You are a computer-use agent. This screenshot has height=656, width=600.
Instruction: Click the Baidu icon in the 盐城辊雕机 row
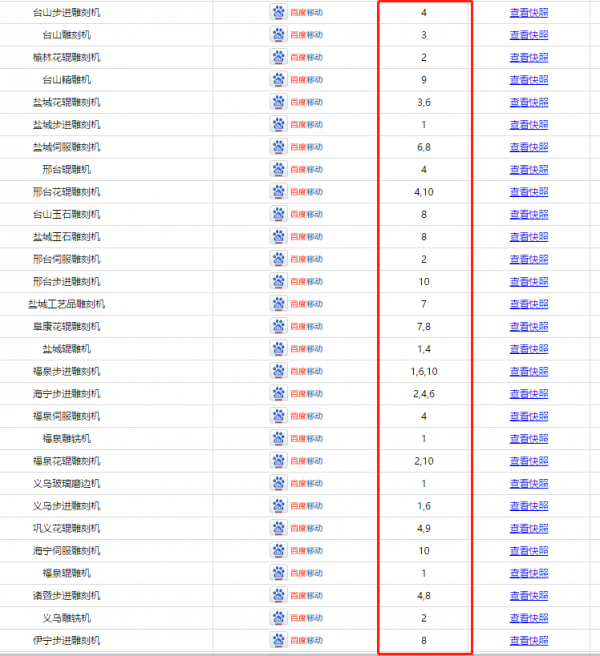278,349
